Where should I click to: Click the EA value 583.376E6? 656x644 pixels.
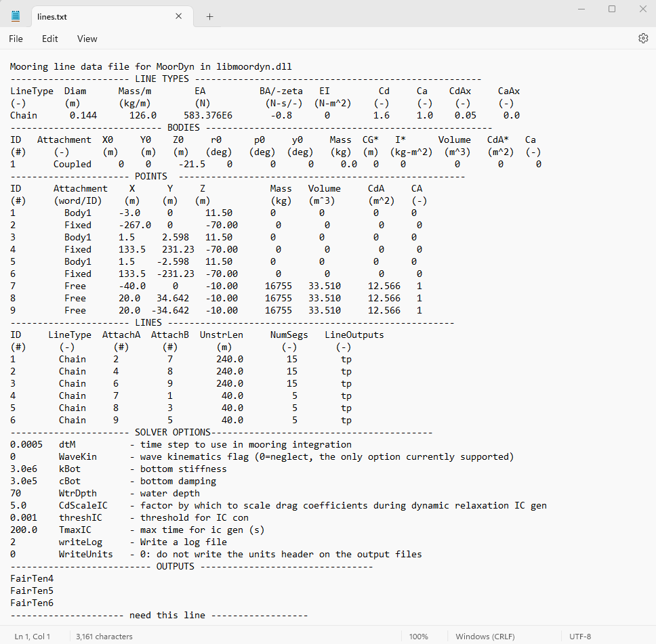coord(208,115)
